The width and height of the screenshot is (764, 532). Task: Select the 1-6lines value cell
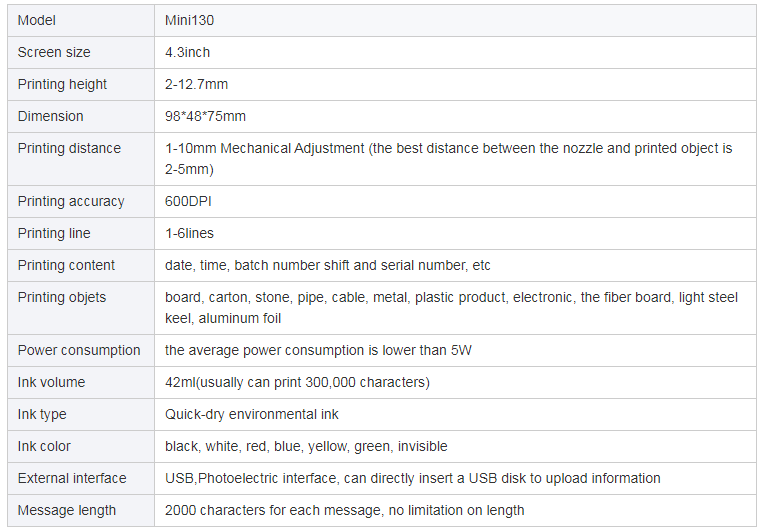[455, 233]
